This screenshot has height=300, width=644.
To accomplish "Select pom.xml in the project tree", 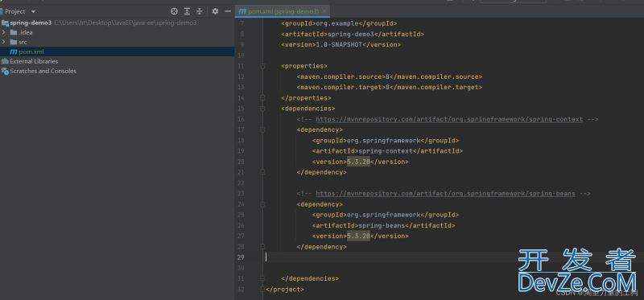I will [x=31, y=51].
